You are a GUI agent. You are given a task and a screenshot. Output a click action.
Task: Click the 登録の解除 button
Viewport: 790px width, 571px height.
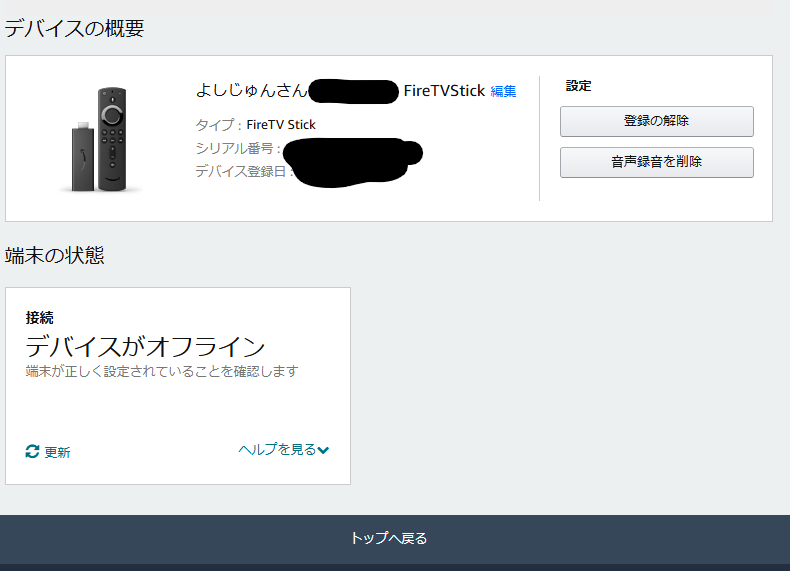[x=656, y=121]
